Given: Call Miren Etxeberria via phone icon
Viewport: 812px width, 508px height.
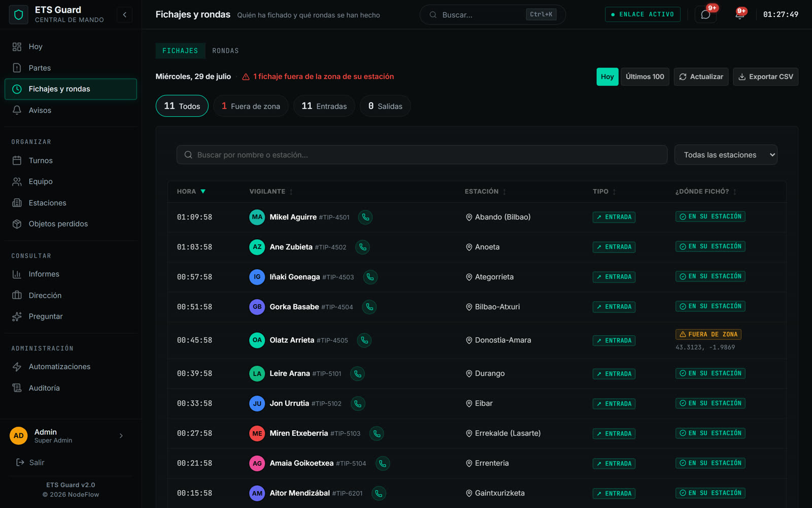Looking at the screenshot, I should point(377,434).
